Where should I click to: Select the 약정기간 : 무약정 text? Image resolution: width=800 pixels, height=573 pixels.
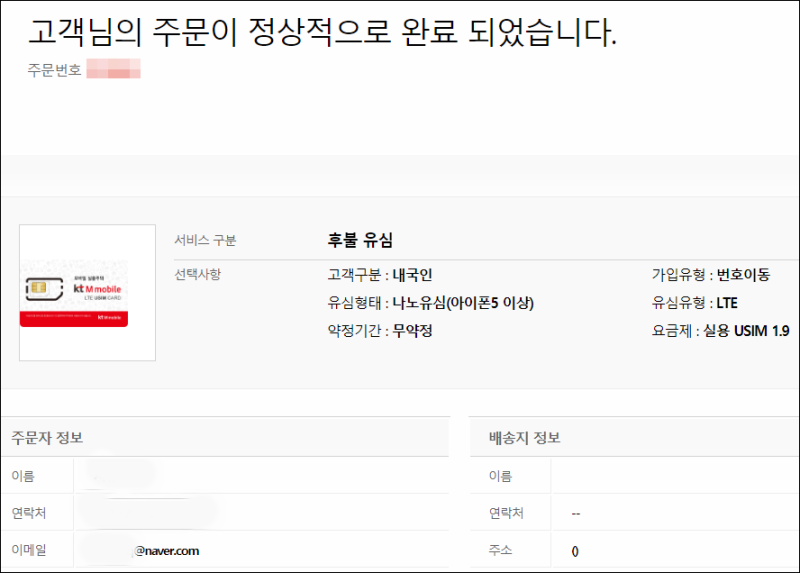click(x=380, y=331)
